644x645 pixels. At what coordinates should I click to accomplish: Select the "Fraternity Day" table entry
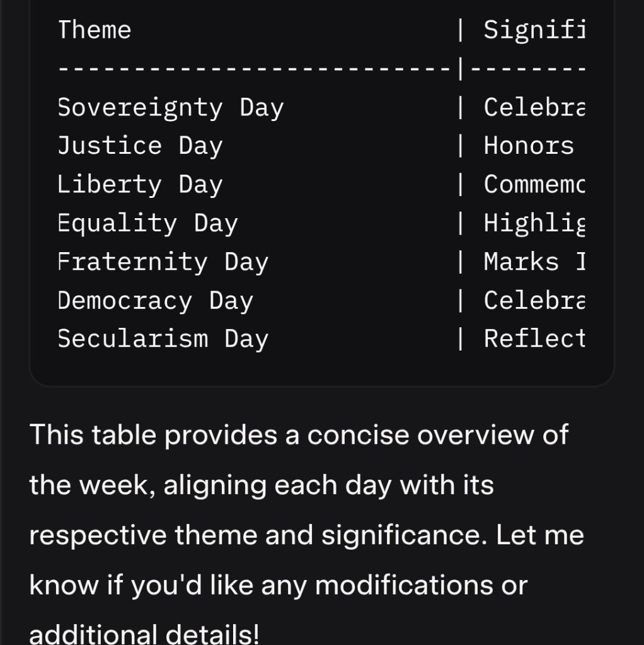tap(163, 262)
